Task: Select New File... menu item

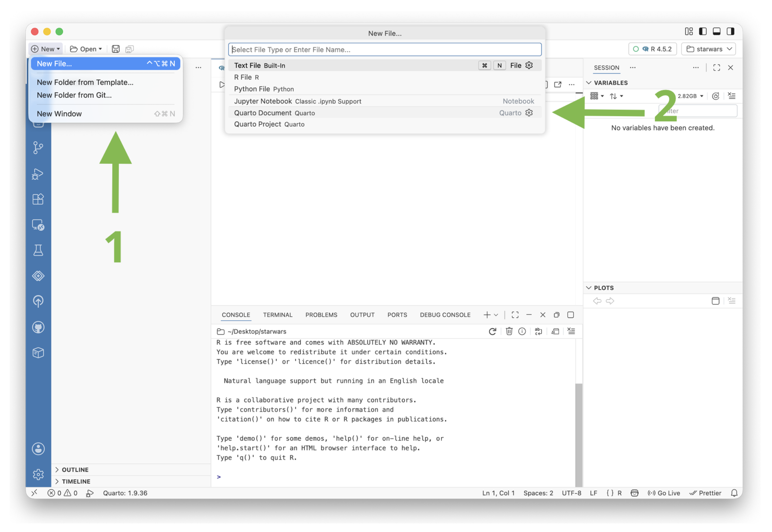Action: (106, 64)
